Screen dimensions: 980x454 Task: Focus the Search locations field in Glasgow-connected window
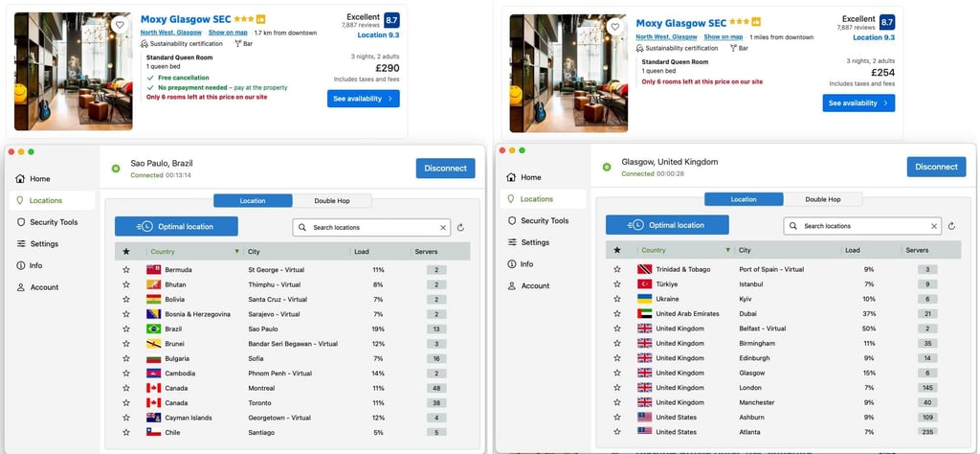click(862, 226)
